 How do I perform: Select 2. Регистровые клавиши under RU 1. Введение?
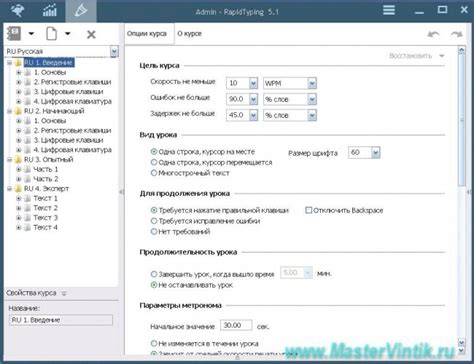click(x=72, y=82)
